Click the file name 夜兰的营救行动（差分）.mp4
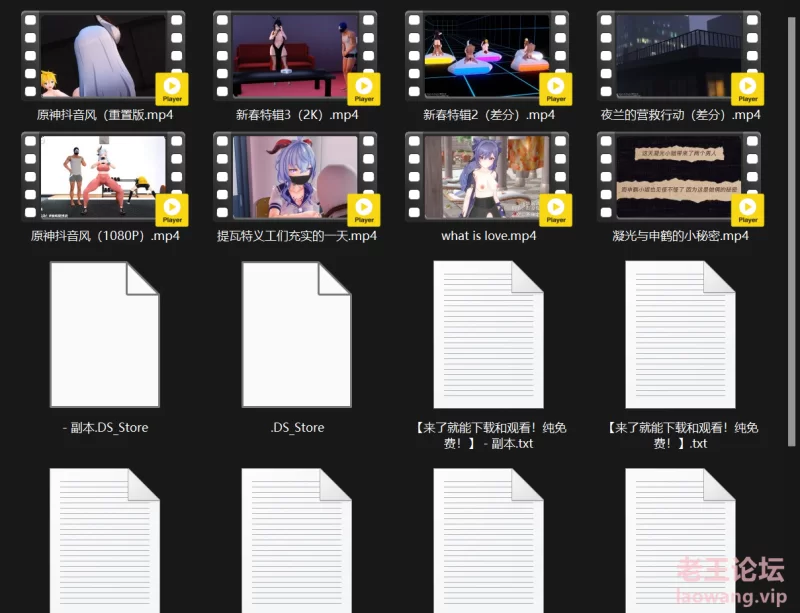The height and width of the screenshot is (613, 800). [x=681, y=115]
